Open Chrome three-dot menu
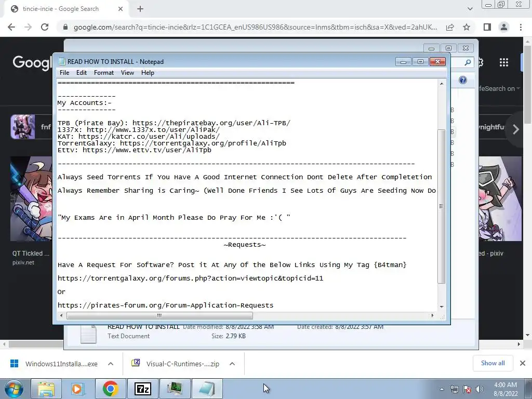The height and width of the screenshot is (399, 532). [521, 27]
